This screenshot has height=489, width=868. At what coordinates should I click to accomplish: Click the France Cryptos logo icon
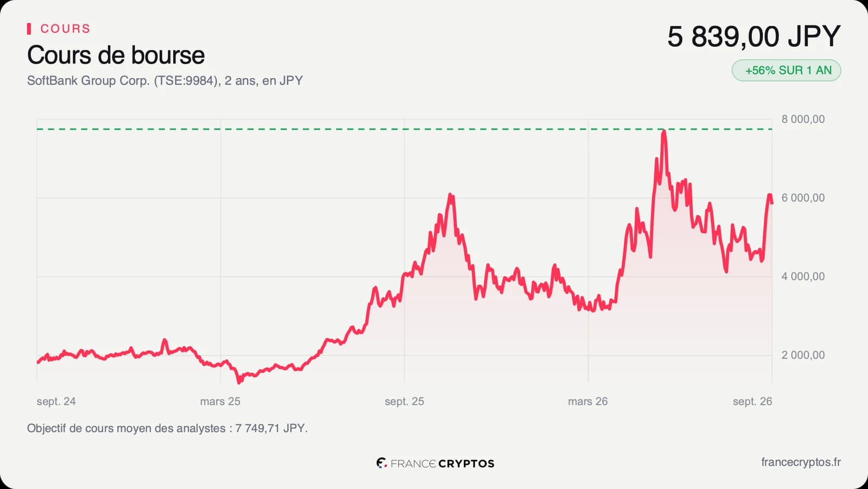(381, 463)
